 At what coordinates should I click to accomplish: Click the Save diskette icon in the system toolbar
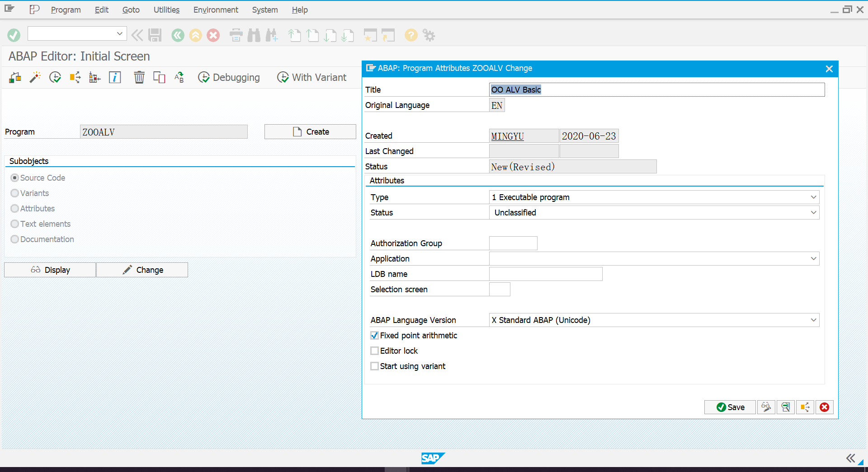[155, 35]
